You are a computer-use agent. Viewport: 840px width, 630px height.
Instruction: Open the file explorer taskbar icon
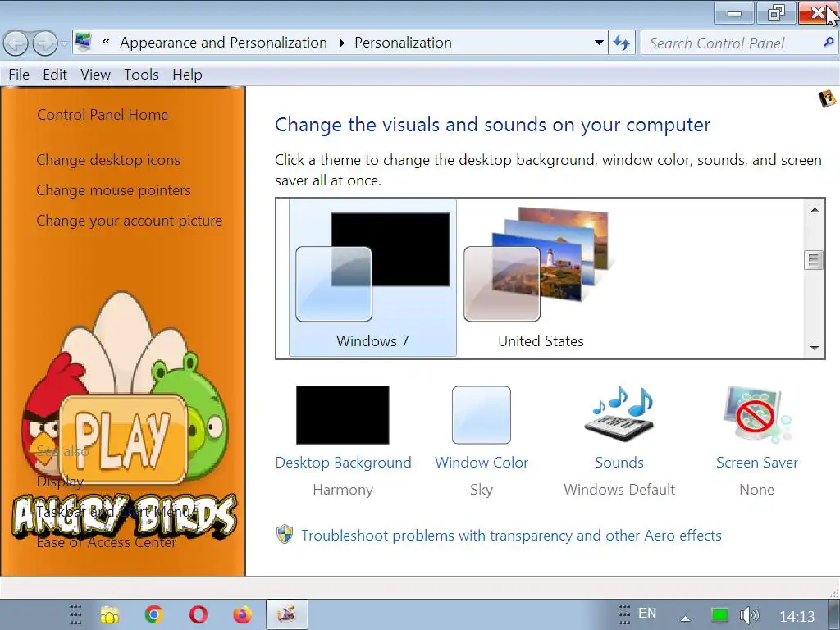[x=110, y=614]
